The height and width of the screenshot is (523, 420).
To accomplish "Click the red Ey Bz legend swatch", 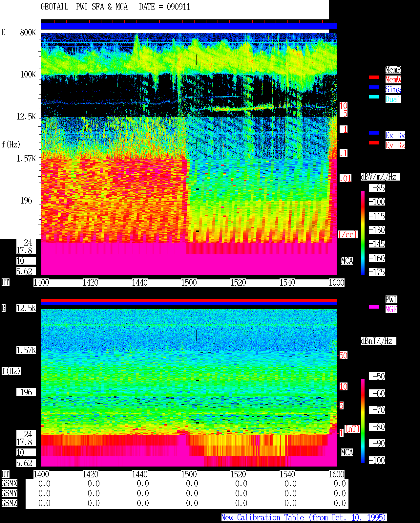I will [374, 143].
